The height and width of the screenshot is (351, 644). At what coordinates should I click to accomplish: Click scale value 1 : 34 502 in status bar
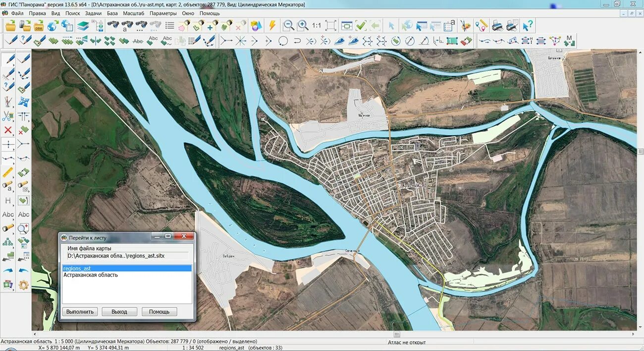193,348
